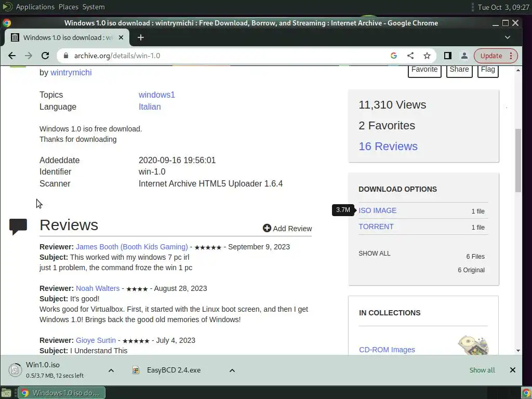Viewport: 532px width, 399px height.
Task: Click the 6 Original count
Action: coord(471,270)
